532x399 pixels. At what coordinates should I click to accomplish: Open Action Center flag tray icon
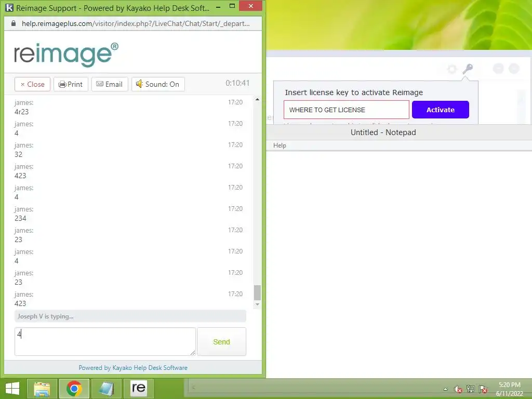(x=483, y=389)
